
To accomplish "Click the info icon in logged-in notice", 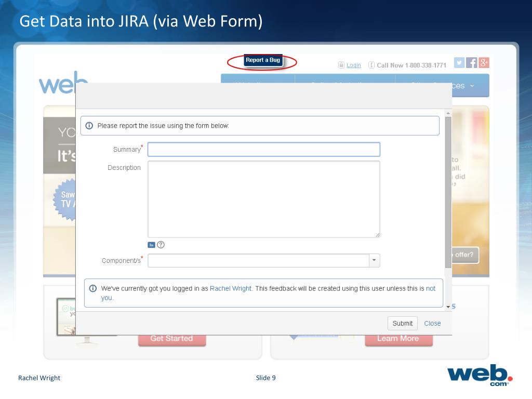I will [x=93, y=288].
